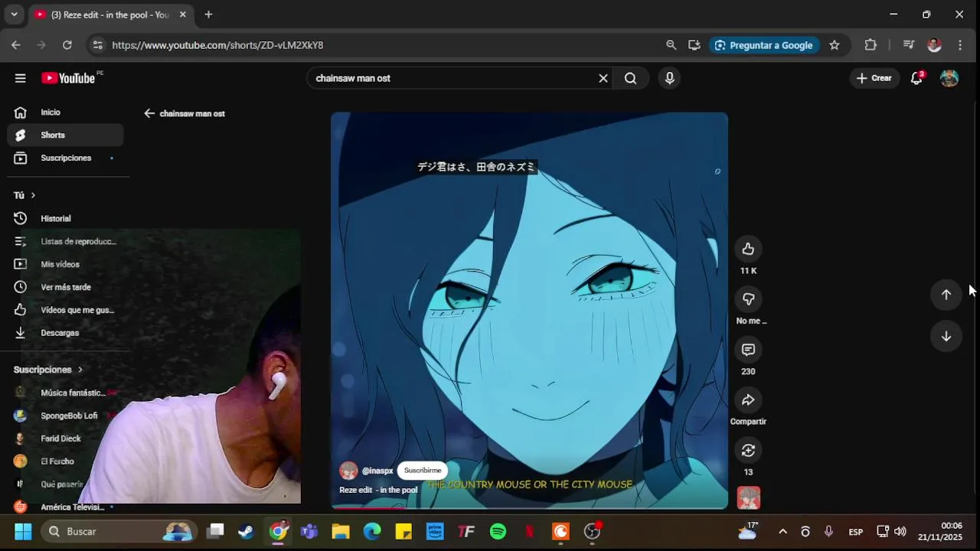Open the Crear upload button
Image resolution: width=980 pixels, height=551 pixels.
click(x=874, y=78)
